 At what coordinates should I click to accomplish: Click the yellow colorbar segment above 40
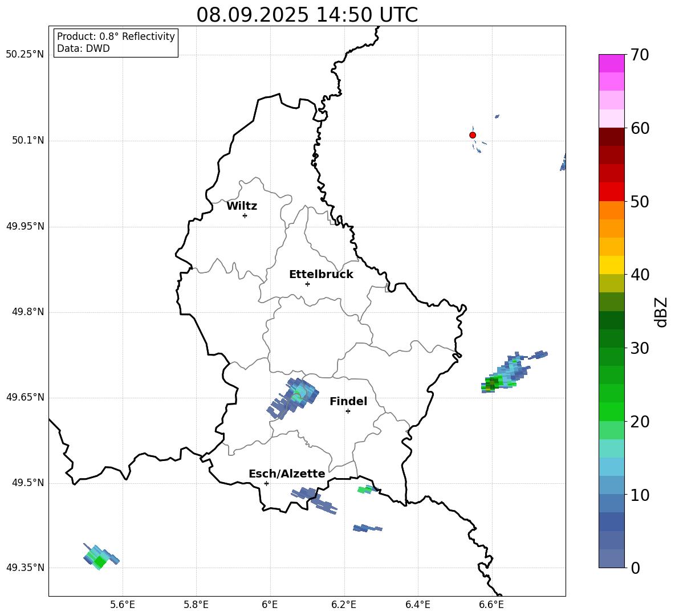pyautogui.click(x=611, y=265)
